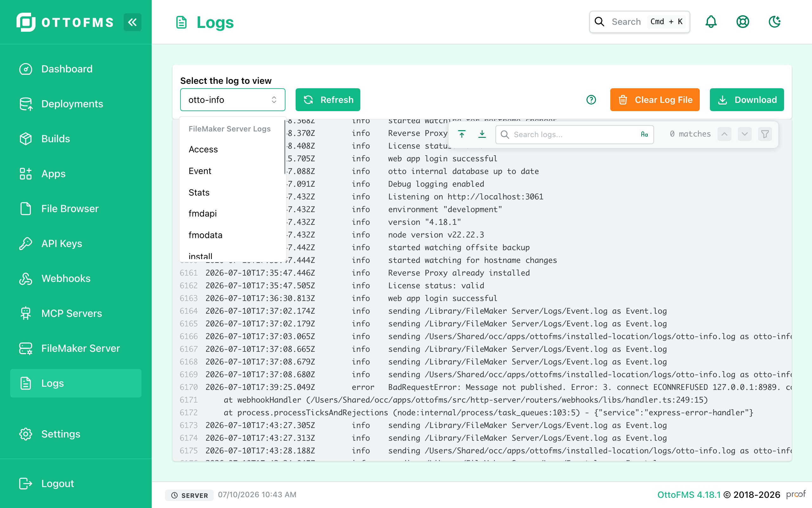Image resolution: width=812 pixels, height=508 pixels.
Task: Click 'Reverse Proxy already installed' log line
Action: pyautogui.click(x=459, y=273)
